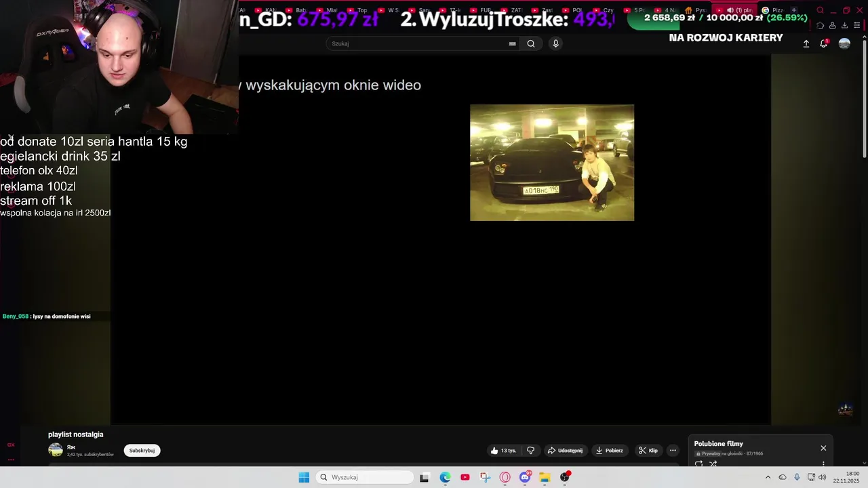Open the Windows Start menu

[304, 477]
